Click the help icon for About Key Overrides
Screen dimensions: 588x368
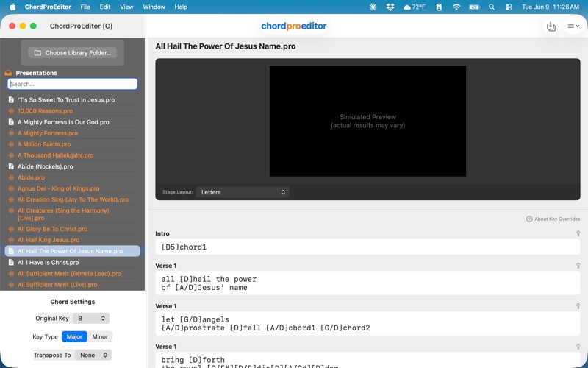pos(529,219)
